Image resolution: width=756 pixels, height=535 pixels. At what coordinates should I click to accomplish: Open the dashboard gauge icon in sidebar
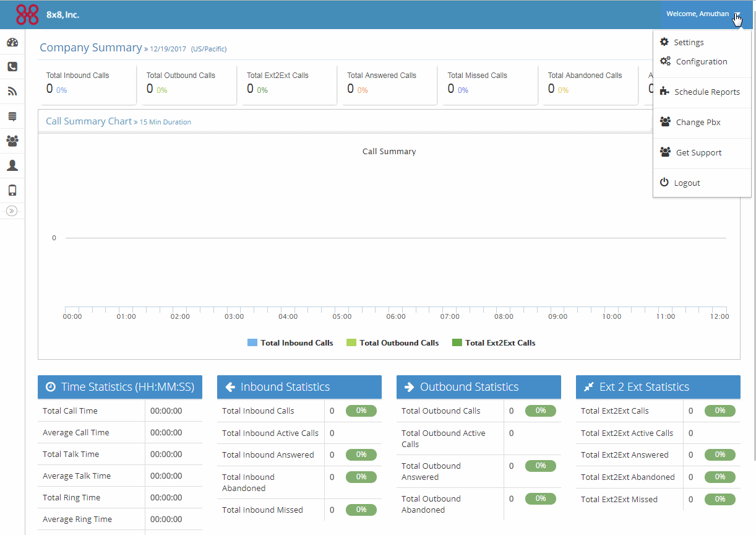pos(12,42)
